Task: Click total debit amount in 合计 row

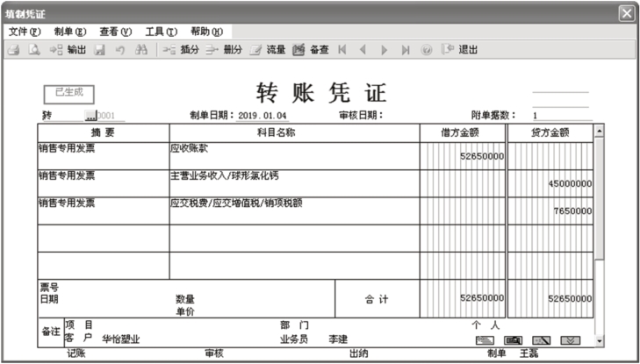Action: point(482,298)
